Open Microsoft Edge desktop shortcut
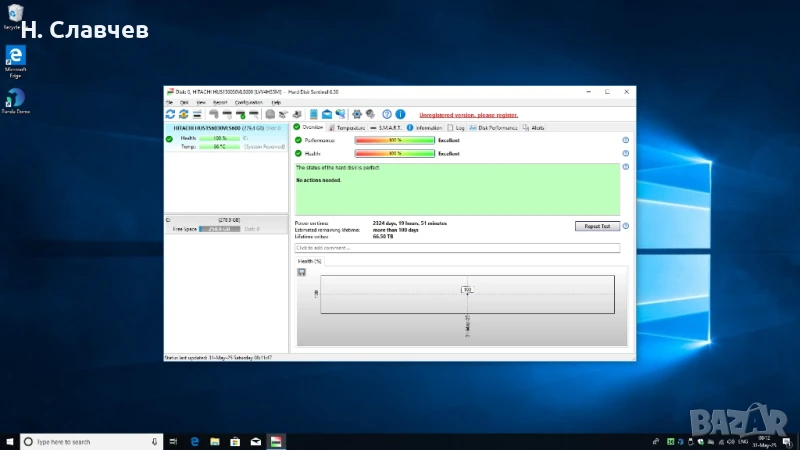Viewport: 800px width, 450px height. click(15, 58)
